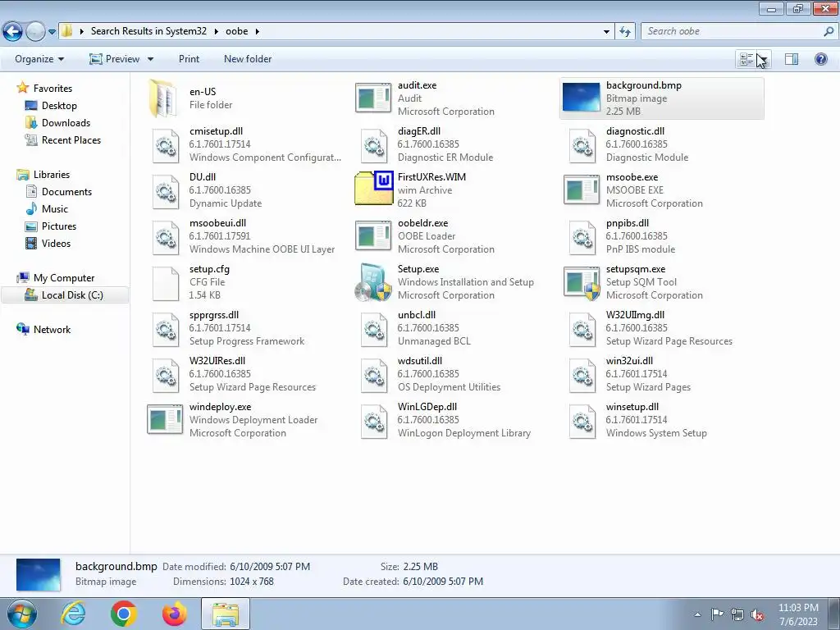Launch Firefox from taskbar
The height and width of the screenshot is (630, 840).
coord(175,614)
